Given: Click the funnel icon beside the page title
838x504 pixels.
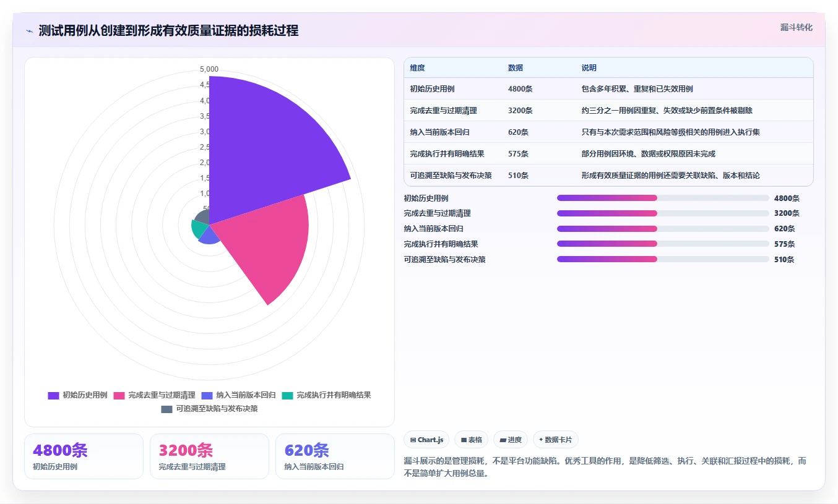Looking at the screenshot, I should coord(29,31).
